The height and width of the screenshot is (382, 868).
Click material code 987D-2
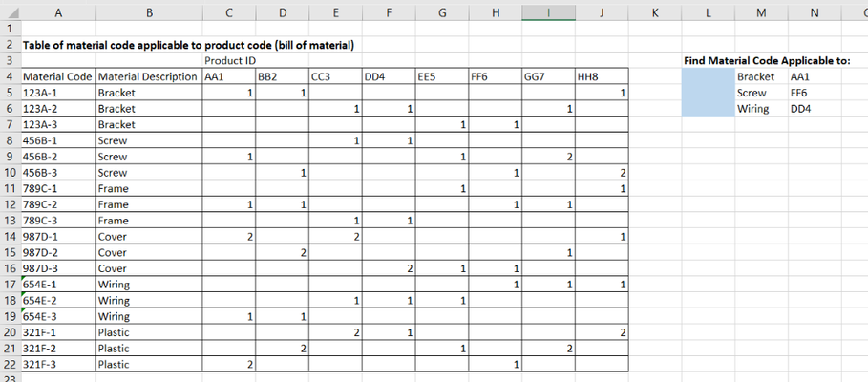(58, 252)
